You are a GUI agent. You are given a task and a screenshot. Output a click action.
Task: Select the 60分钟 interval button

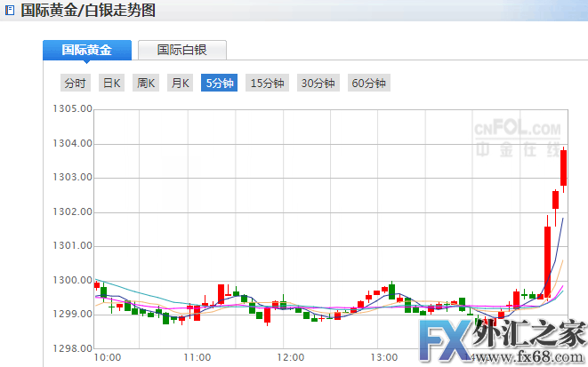369,83
